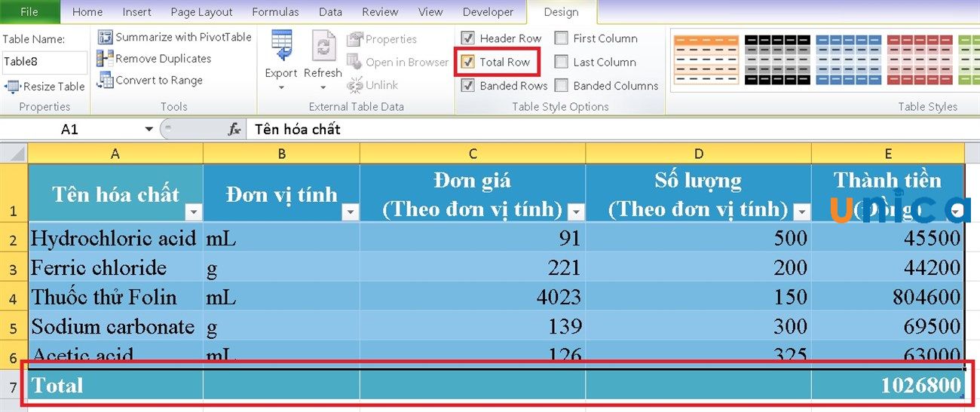Click the fx insert function icon

tap(234, 130)
